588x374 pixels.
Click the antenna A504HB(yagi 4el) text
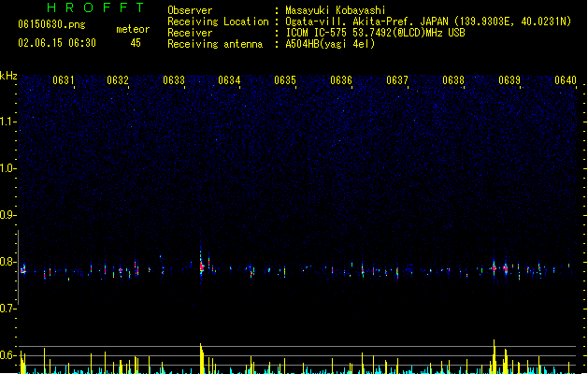(330, 44)
